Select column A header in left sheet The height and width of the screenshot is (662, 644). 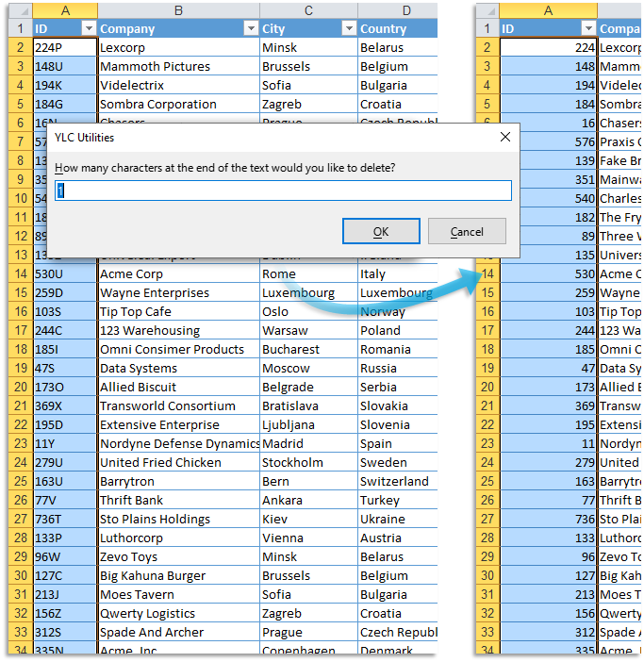pos(65,10)
